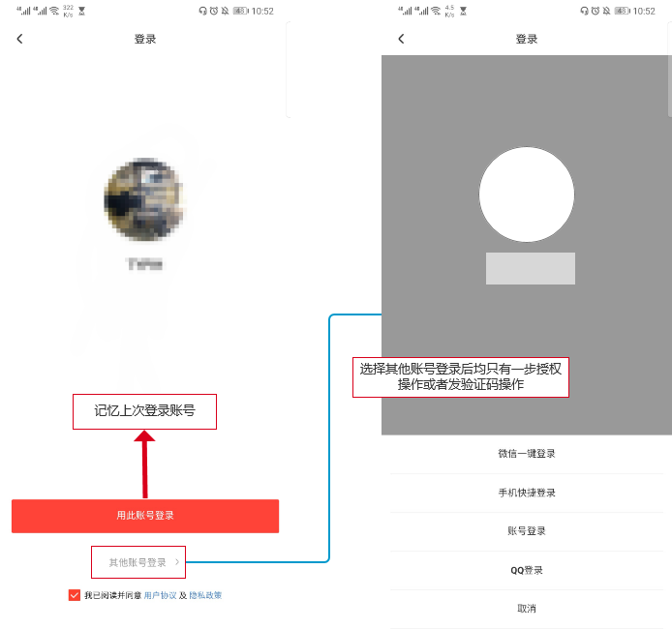Tap the hourglass icon in left status bar
672x629 pixels.
click(x=82, y=12)
